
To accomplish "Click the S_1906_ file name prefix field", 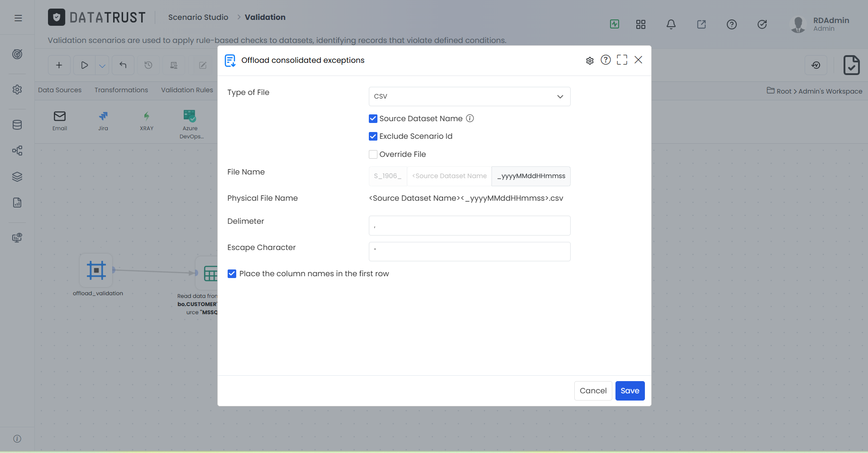I will coord(388,176).
